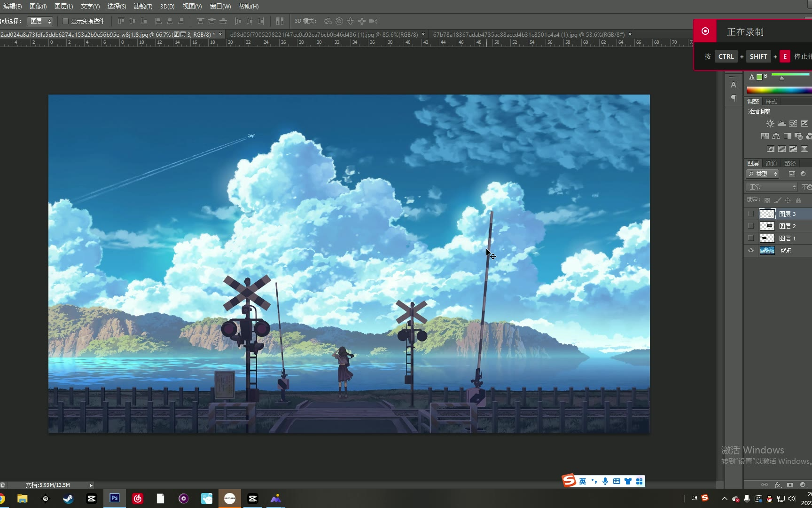Open the 选择(S) menu
Screen dimensions: 812x508
[117, 6]
